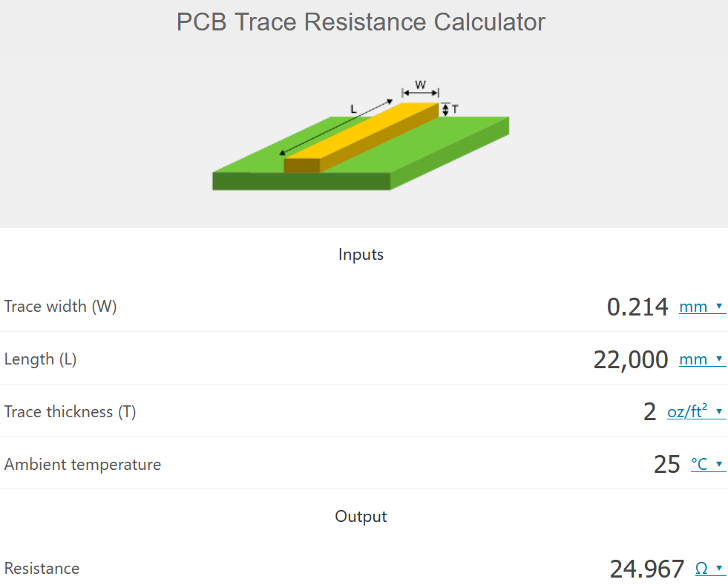Open the length mm unit dropdown
This screenshot has width=728, height=585.
701,359
